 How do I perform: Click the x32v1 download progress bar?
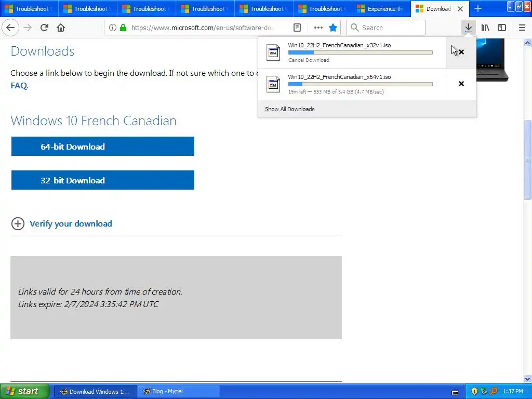click(361, 52)
